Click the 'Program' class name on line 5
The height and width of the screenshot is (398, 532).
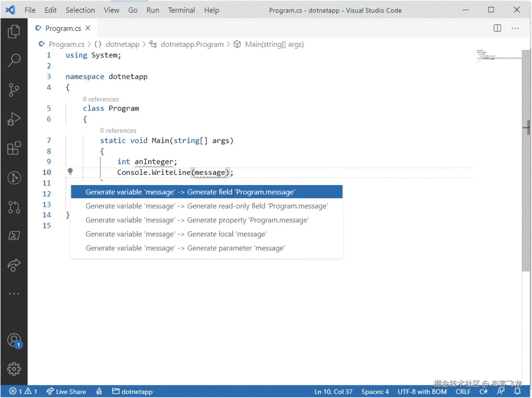click(x=124, y=108)
